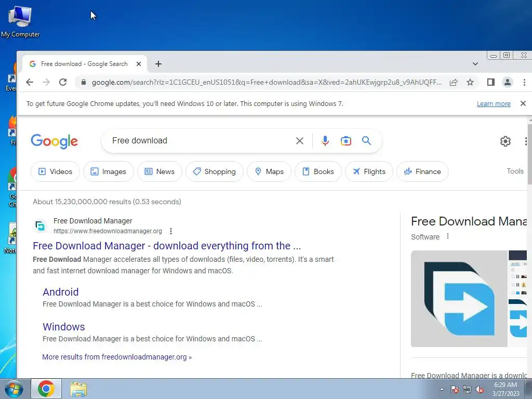This screenshot has width=532, height=399.
Task: Click the forward navigation arrow in Chrome
Action: [46, 82]
